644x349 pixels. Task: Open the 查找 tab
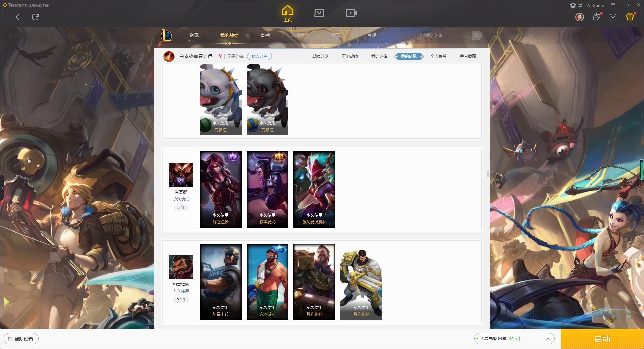371,35
